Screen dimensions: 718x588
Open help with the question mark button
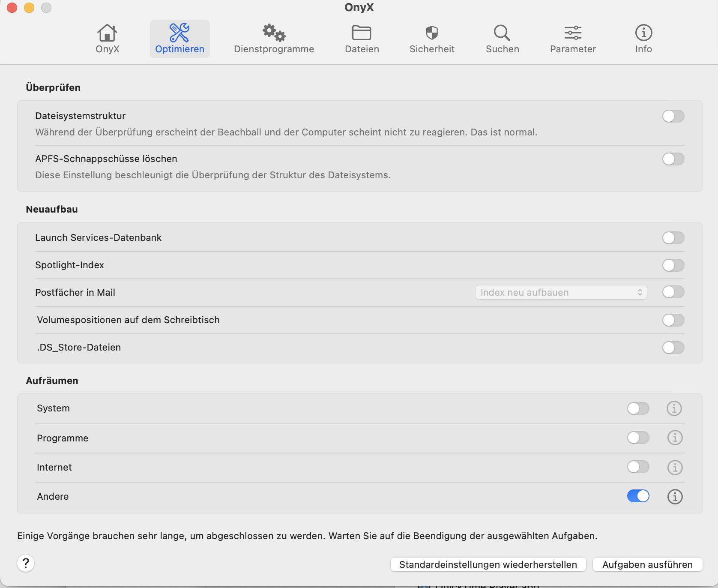pyautogui.click(x=26, y=563)
